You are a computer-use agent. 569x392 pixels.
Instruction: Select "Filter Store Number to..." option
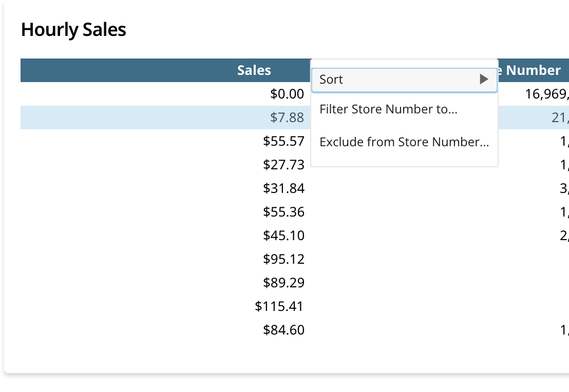[x=388, y=109]
